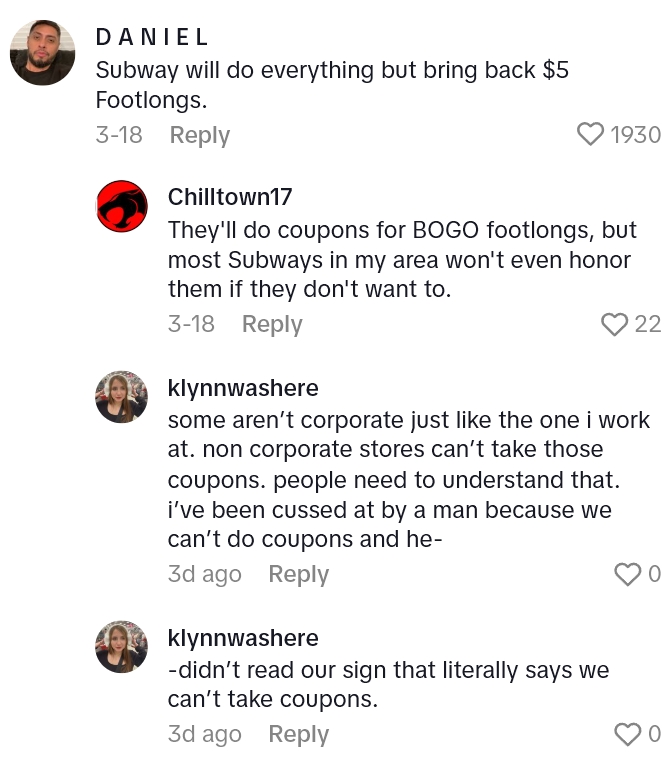Reply to DANIEL's comment
Image resolution: width=672 pixels, height=764 pixels.
click(x=199, y=135)
